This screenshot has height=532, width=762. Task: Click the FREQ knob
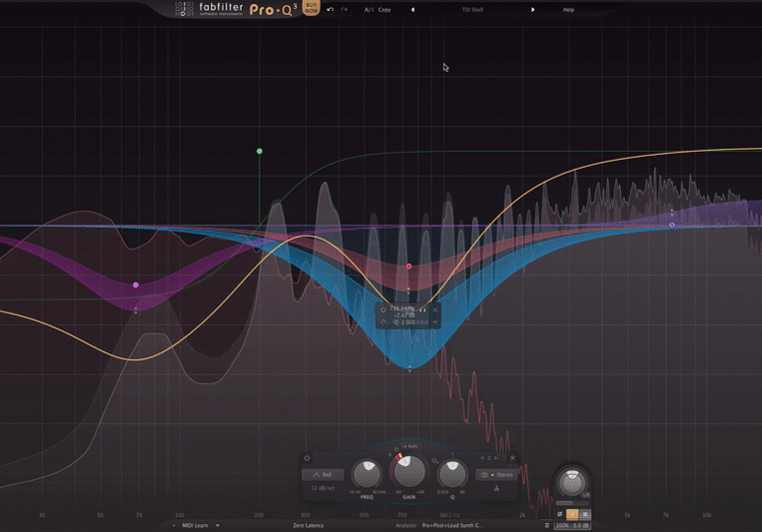(x=368, y=474)
